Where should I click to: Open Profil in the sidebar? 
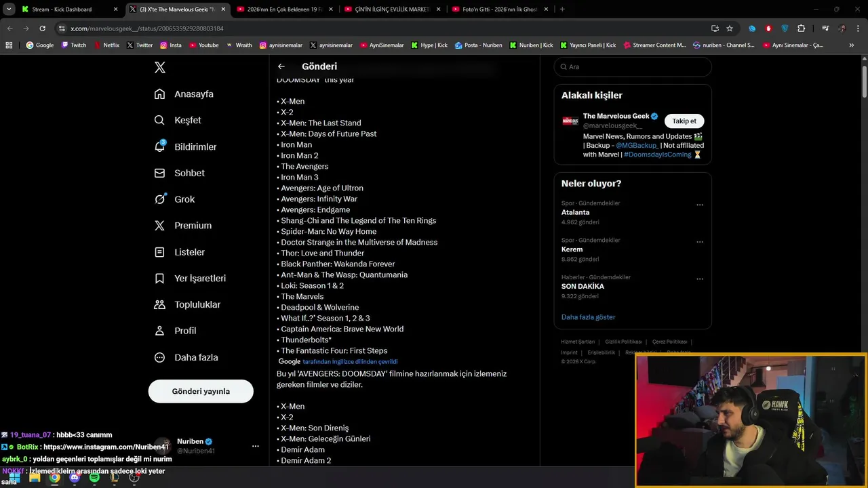pyautogui.click(x=175, y=331)
